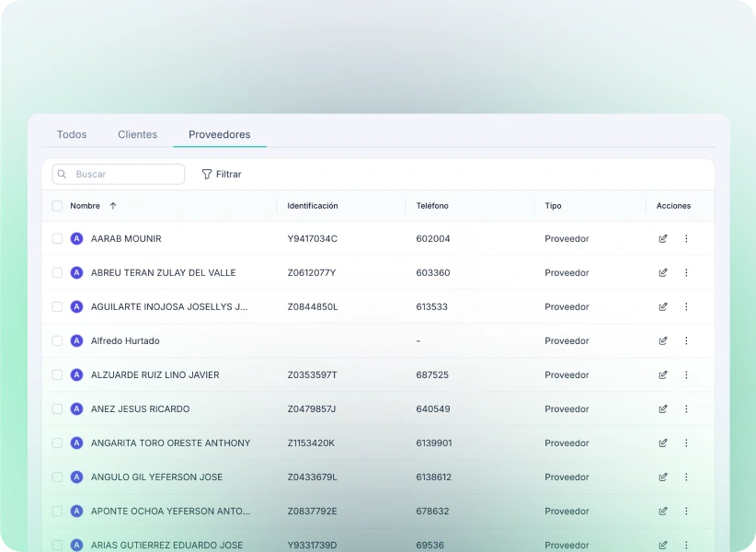Click the sort arrow next to Nombre
The height and width of the screenshot is (552, 756).
point(113,206)
